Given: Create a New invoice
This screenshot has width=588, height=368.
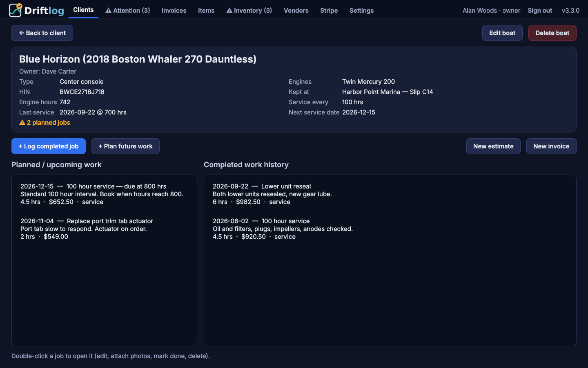Looking at the screenshot, I should point(551,146).
